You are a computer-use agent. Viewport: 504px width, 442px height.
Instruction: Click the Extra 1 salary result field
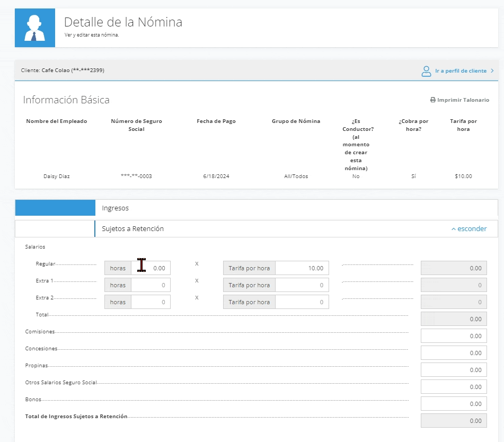pyautogui.click(x=454, y=285)
